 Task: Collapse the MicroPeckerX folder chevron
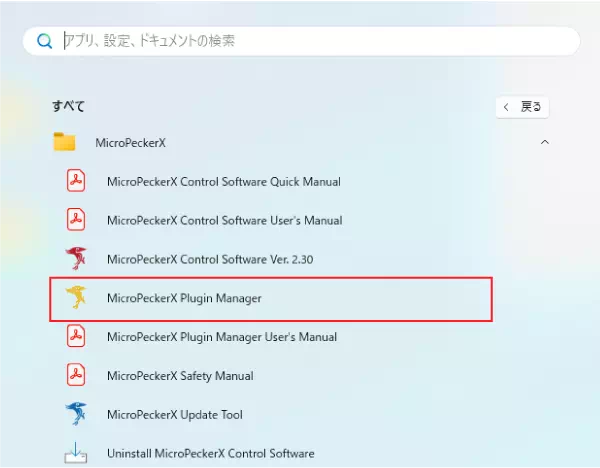pos(544,143)
